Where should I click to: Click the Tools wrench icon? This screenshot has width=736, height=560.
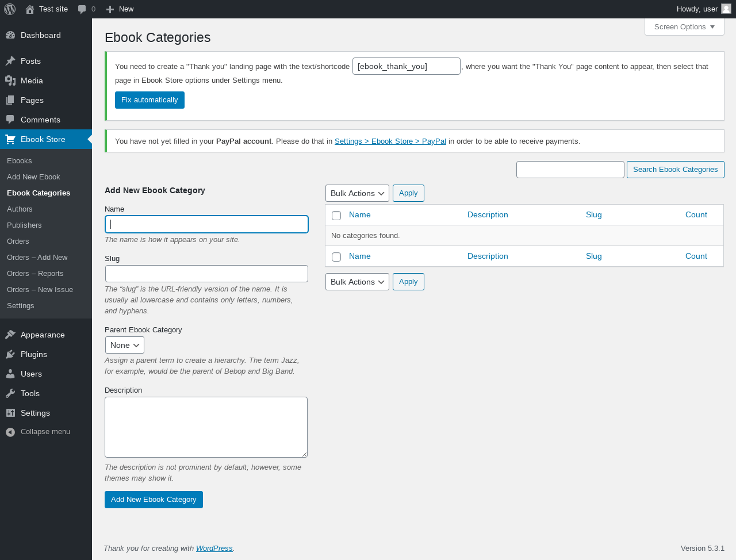coord(10,393)
